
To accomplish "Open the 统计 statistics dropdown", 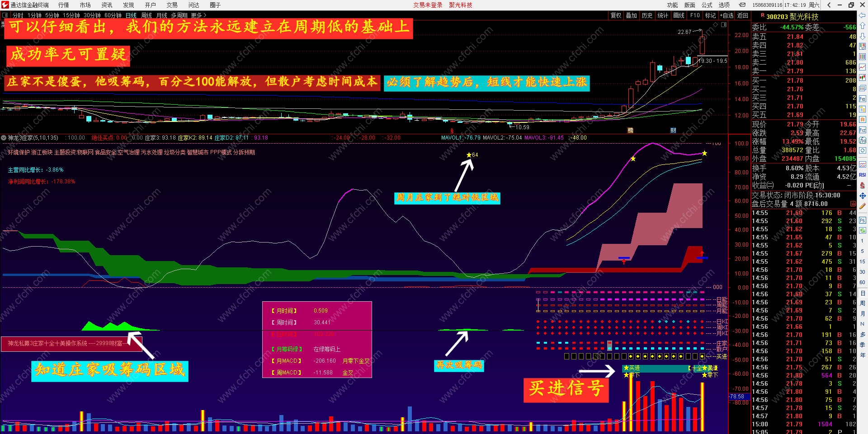I will coord(663,15).
